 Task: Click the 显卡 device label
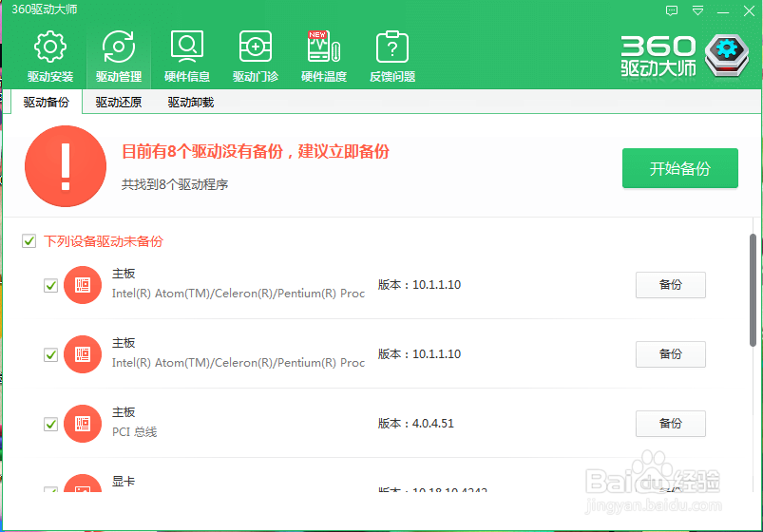[124, 482]
